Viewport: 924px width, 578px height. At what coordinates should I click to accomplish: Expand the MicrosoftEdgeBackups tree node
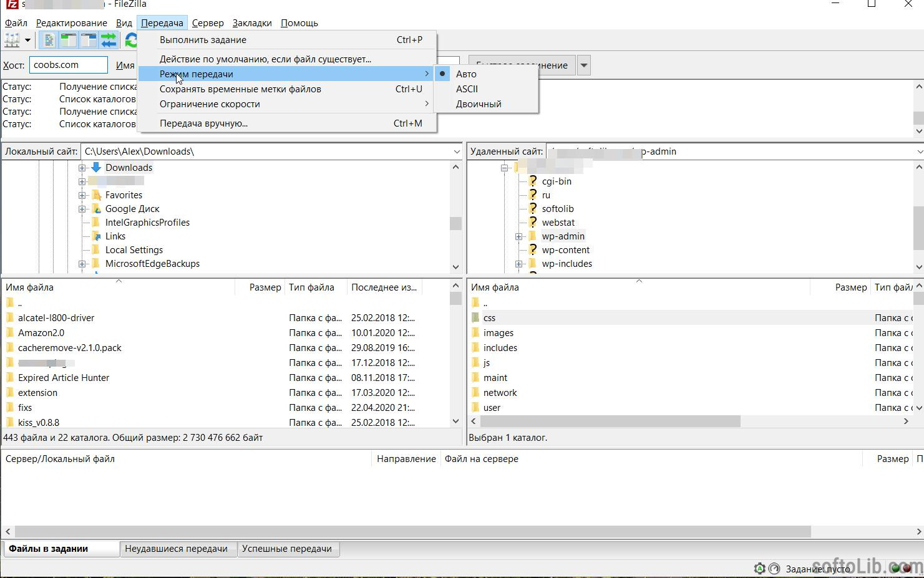[x=82, y=264]
